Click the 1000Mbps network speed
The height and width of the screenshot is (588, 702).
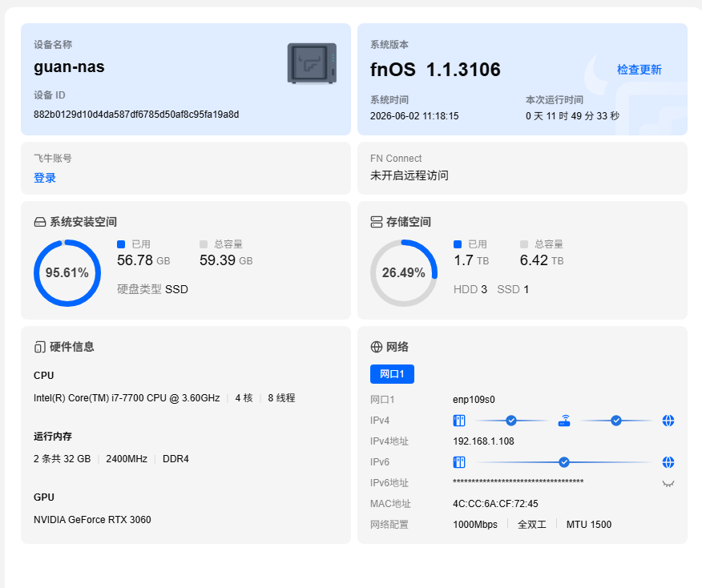pyautogui.click(x=475, y=525)
